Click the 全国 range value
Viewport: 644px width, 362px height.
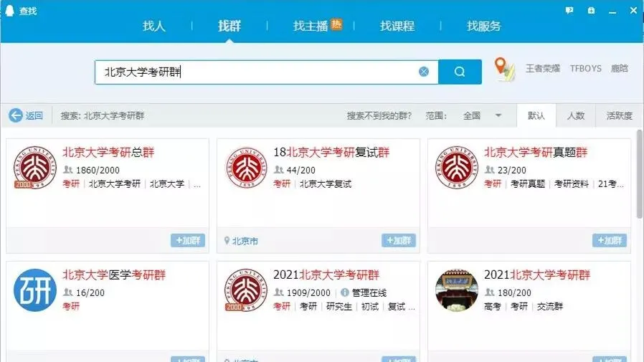[471, 115]
